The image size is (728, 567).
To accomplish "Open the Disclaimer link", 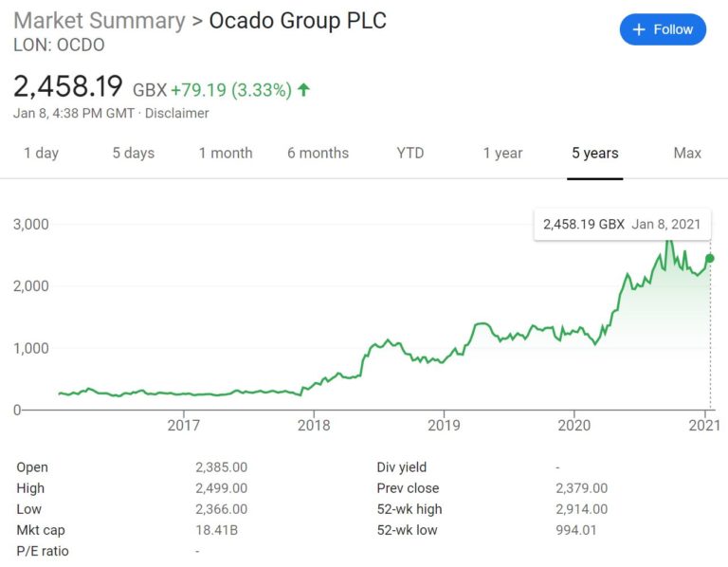I will 177,114.
